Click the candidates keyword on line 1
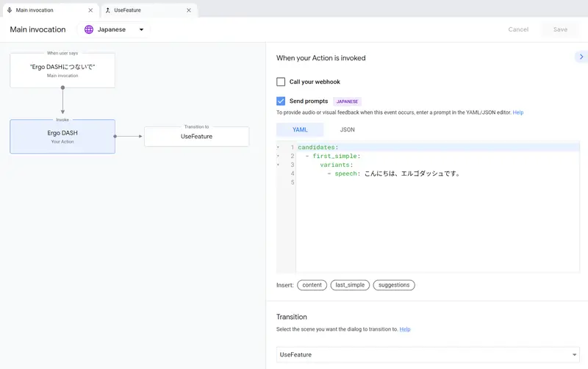Screen dimensions: 588x369 click(x=318, y=147)
